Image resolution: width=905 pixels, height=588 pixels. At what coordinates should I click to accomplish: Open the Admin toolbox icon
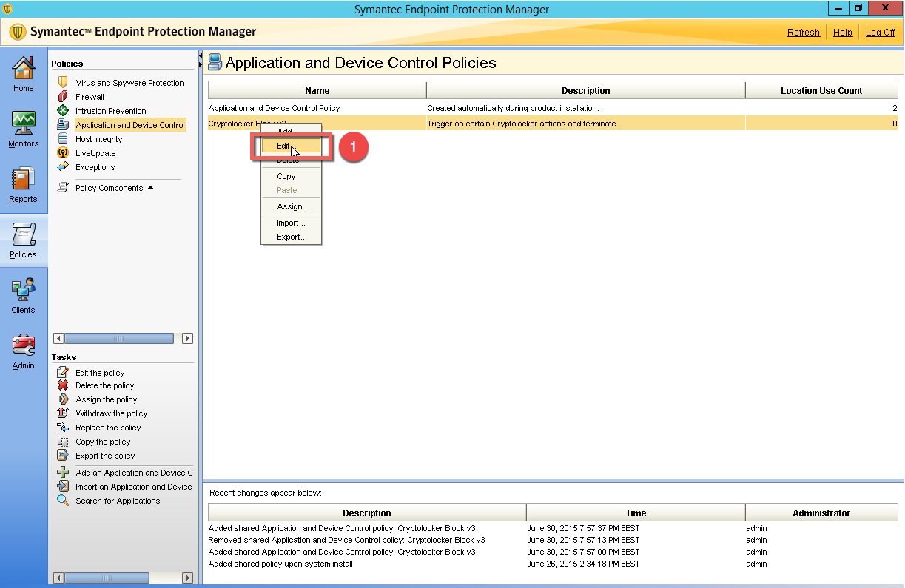click(x=23, y=346)
